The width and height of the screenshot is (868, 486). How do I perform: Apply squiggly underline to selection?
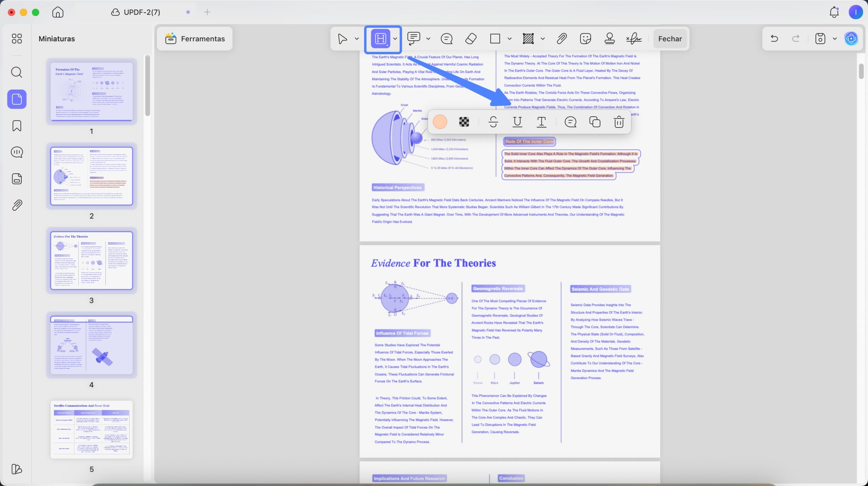pos(541,122)
